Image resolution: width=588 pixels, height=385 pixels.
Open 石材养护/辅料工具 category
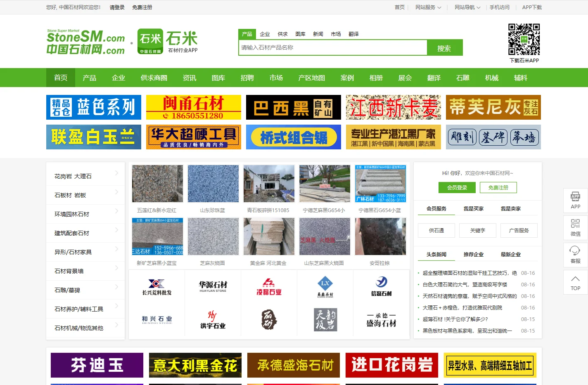[79, 309]
